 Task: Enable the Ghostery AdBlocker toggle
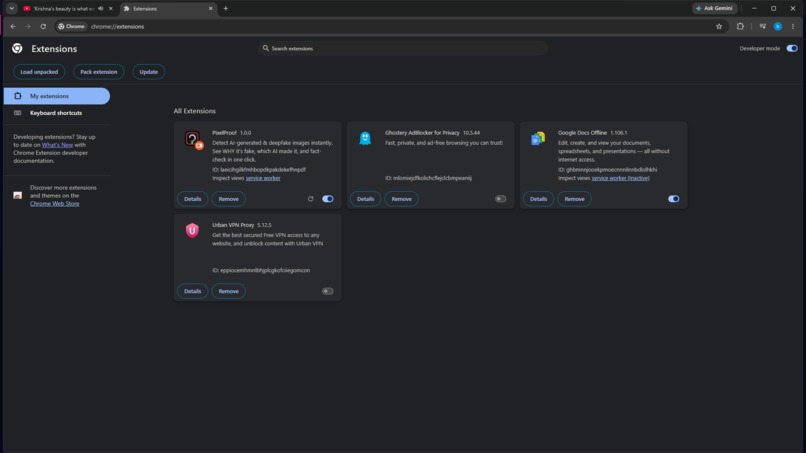[x=500, y=199]
